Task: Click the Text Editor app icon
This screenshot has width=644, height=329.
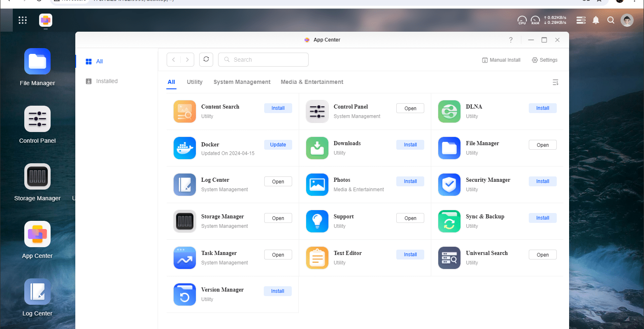Action: (317, 258)
